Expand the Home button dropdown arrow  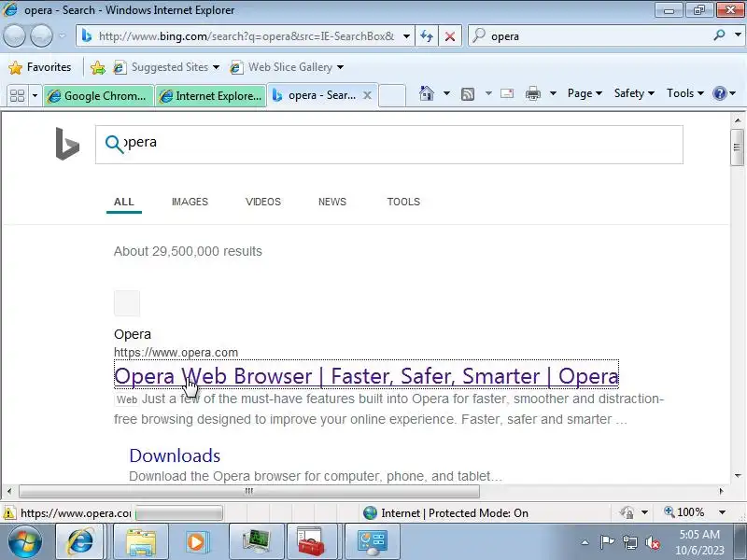click(446, 93)
